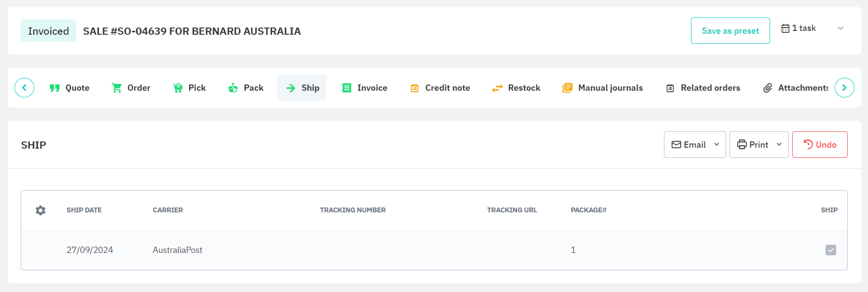Click the calendar icon beside 1 task

(x=785, y=28)
